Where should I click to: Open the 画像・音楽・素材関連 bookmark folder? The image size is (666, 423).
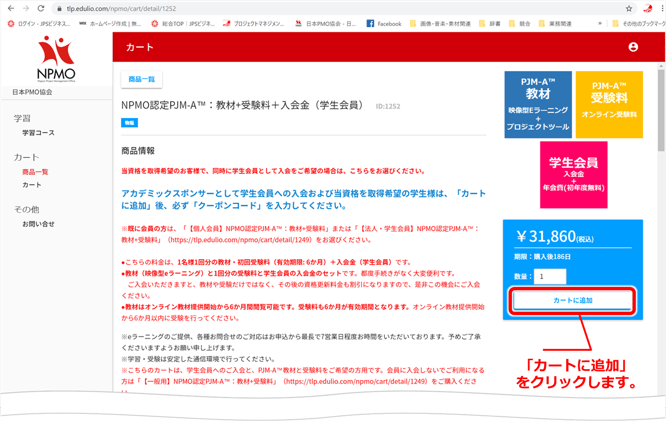440,24
